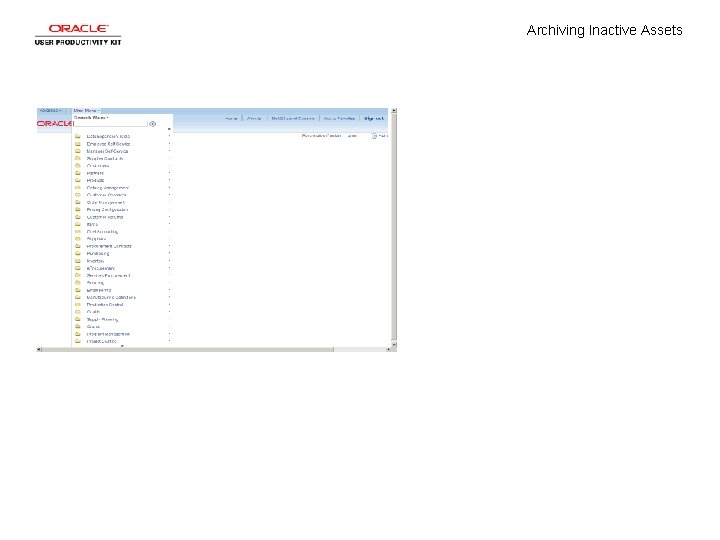Expand the Engineering submenu arrow
Screen dimensions: 720x540
click(169, 290)
